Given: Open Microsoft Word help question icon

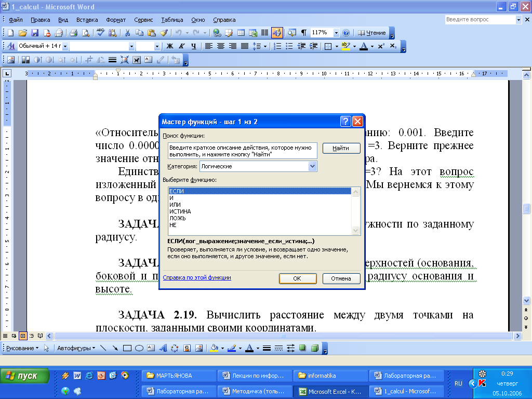Looking at the screenshot, I should [x=345, y=33].
